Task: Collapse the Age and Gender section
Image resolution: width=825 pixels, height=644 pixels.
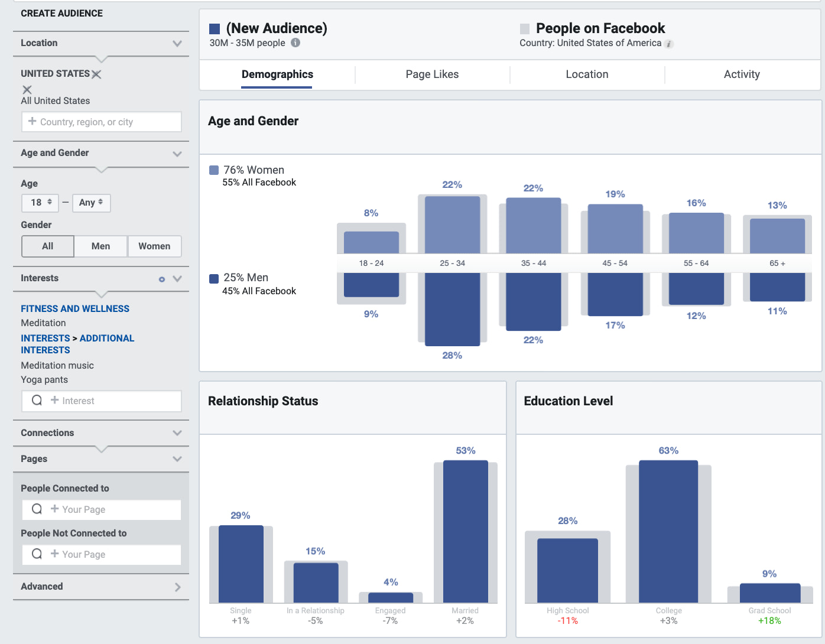Action: click(x=177, y=154)
